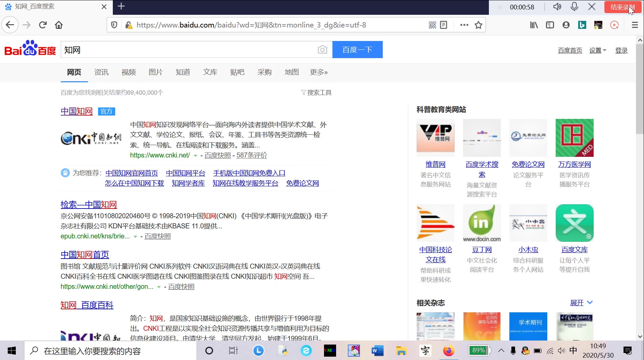Open recommended link 知网学者库
The width and height of the screenshot is (644, 360).
188,183
